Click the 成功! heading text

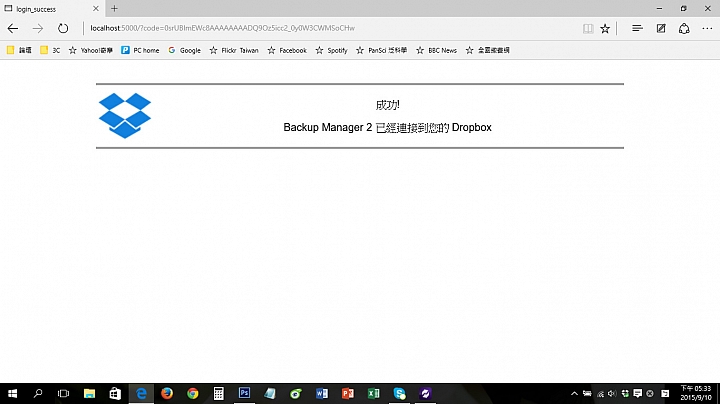[387, 105]
